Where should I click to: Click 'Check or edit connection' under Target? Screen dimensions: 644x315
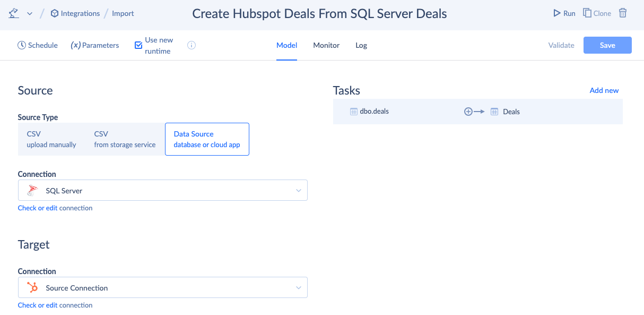click(55, 305)
